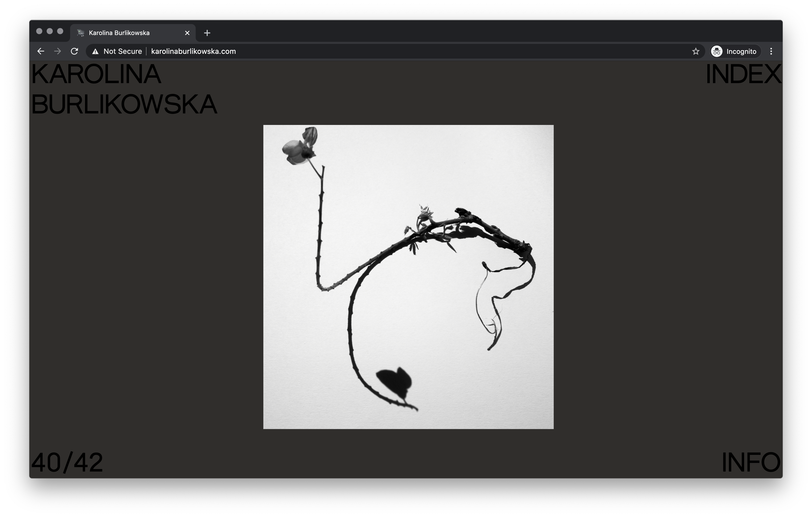The width and height of the screenshot is (812, 517).
Task: Click the tab favicon image
Action: pyautogui.click(x=80, y=33)
